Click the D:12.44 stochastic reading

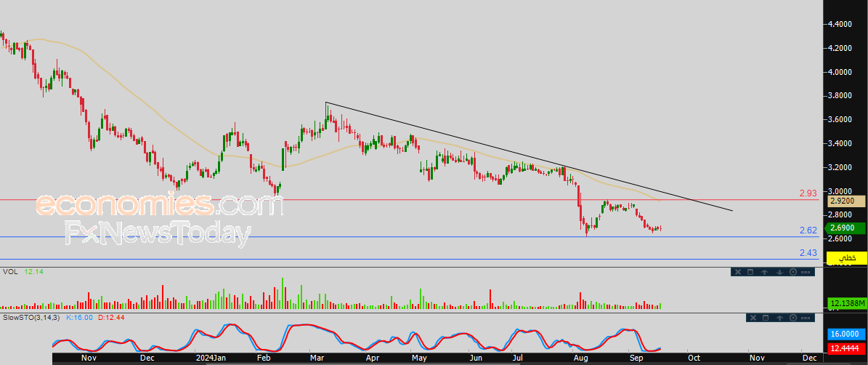coord(111,318)
